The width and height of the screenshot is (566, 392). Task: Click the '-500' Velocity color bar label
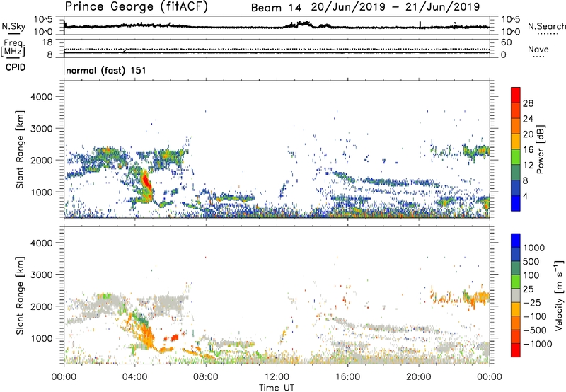coord(535,330)
